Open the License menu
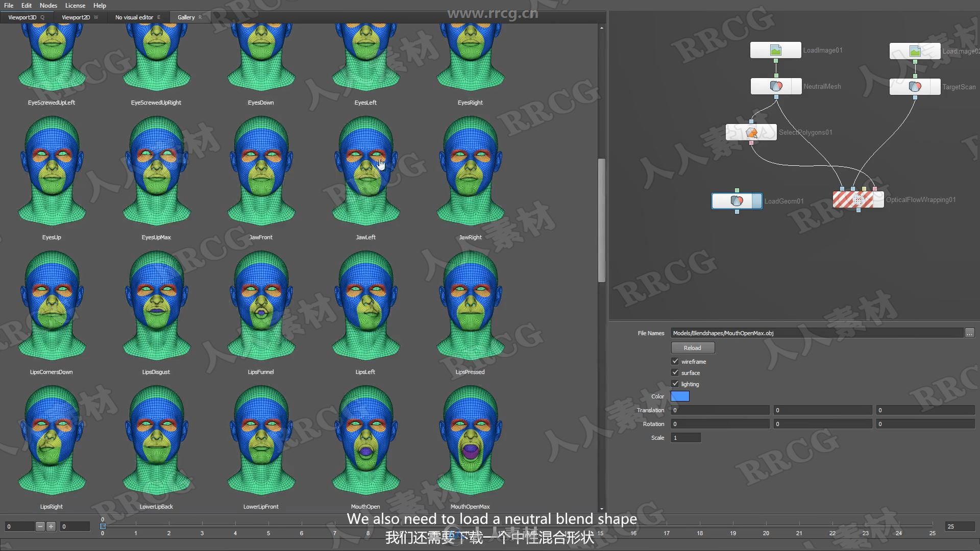The width and height of the screenshot is (980, 551). point(74,6)
